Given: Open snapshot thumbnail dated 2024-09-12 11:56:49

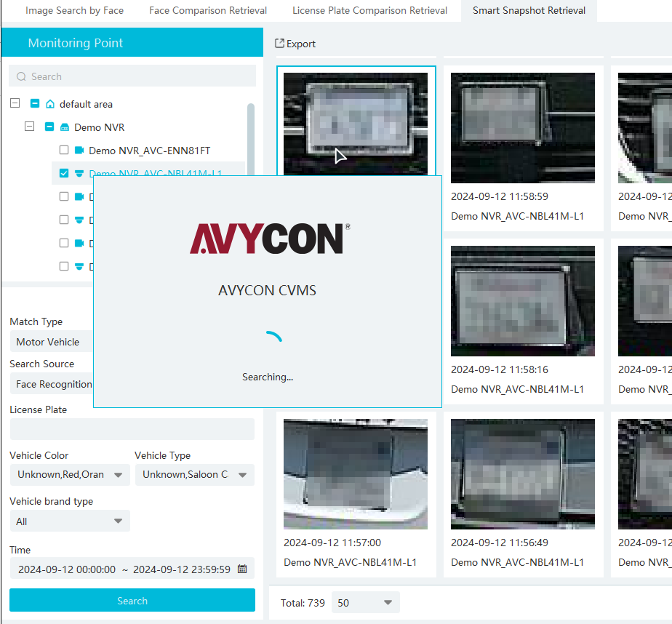Looking at the screenshot, I should [523, 474].
